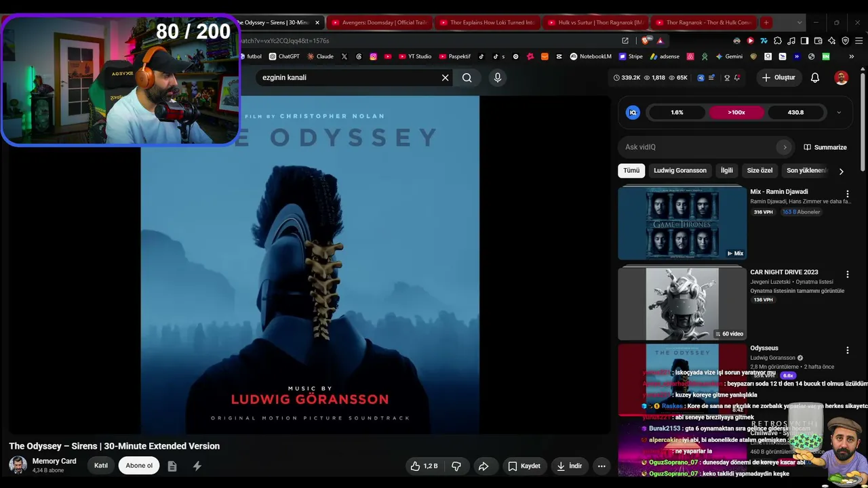Like the video with thumbs up
Screen dimensions: 868x488
424,466
